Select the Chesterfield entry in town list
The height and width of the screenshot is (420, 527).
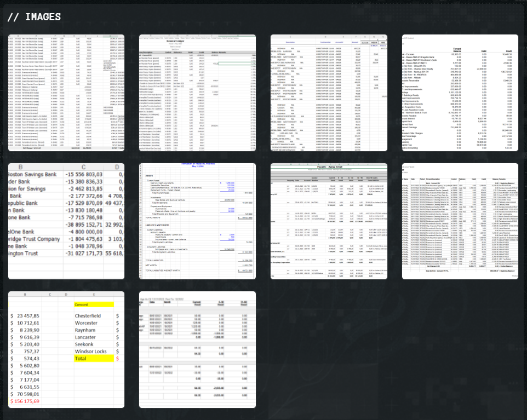[x=88, y=316]
